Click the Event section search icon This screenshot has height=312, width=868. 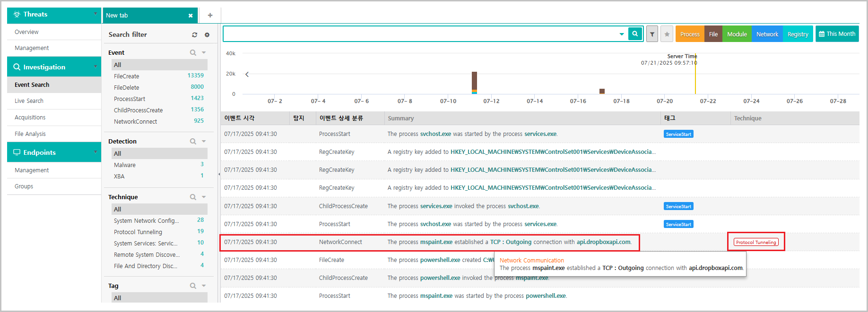coord(193,52)
